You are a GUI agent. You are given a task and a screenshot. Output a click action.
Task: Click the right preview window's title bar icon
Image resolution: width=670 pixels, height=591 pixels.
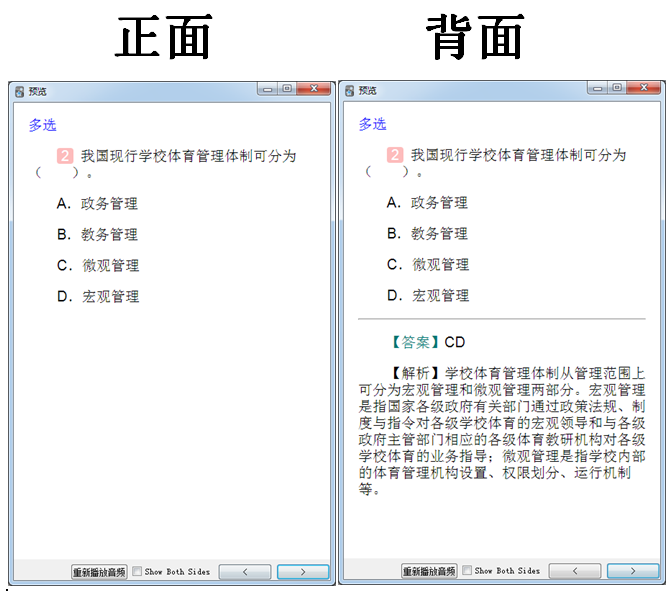[350, 91]
